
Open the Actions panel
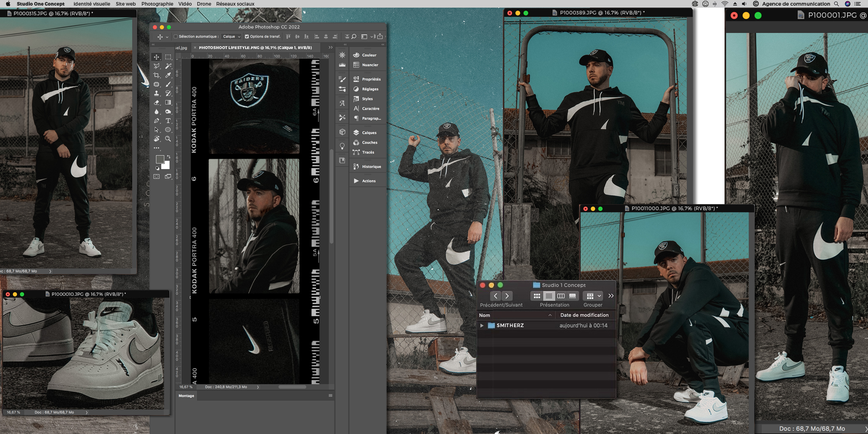click(x=364, y=181)
